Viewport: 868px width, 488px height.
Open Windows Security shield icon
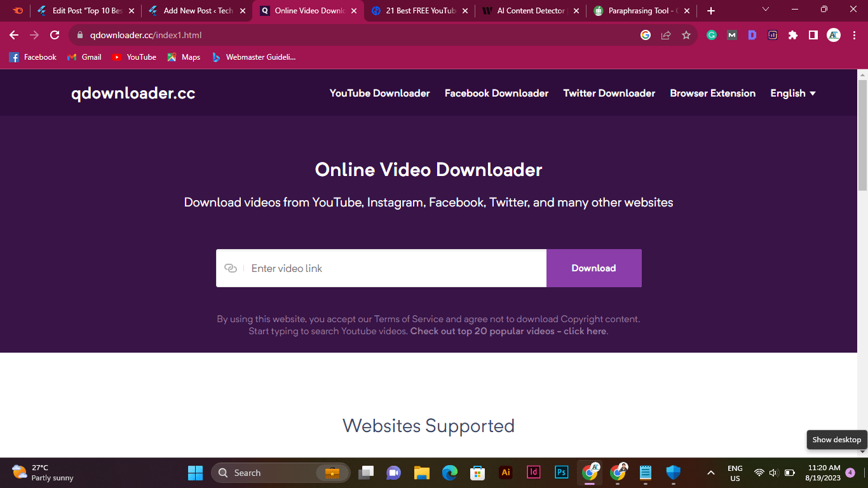tap(674, 472)
